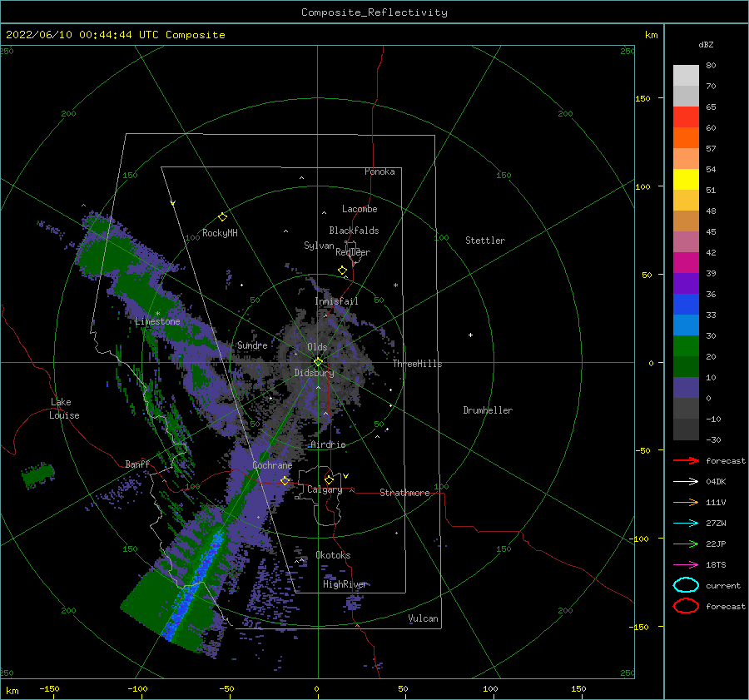Click the RockyMH label

pos(220,233)
